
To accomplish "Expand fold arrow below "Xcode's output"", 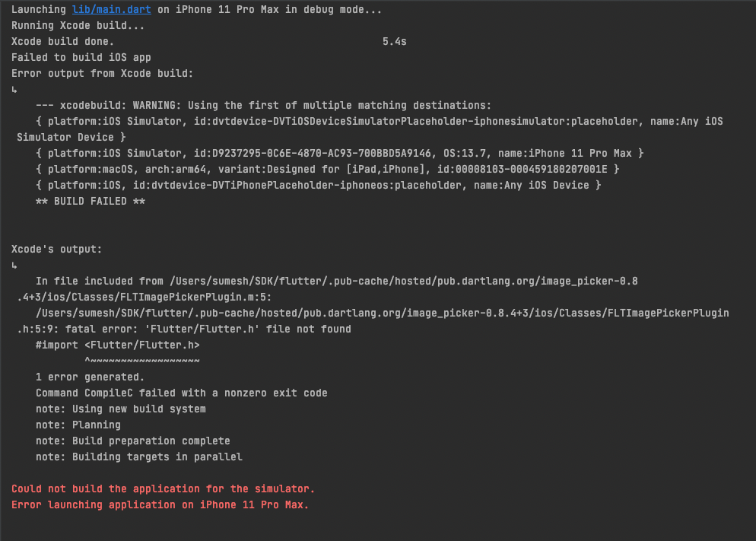I will 14,266.
